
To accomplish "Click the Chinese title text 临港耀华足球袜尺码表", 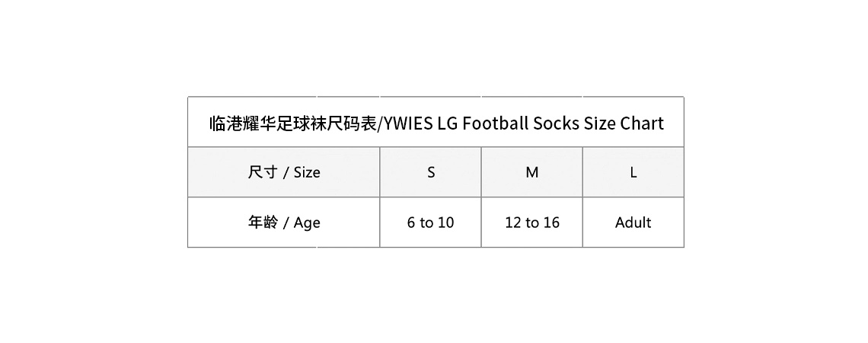I will 293,123.
